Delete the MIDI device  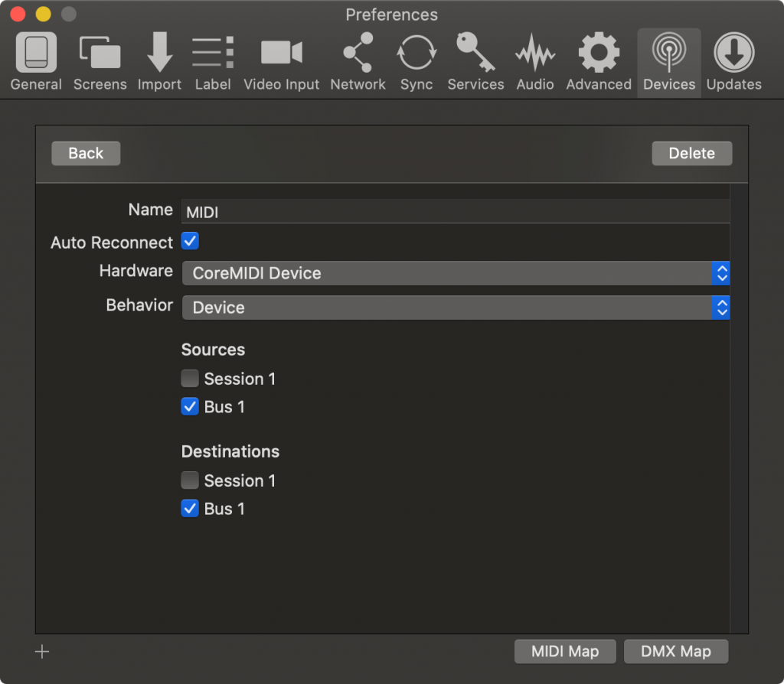692,153
